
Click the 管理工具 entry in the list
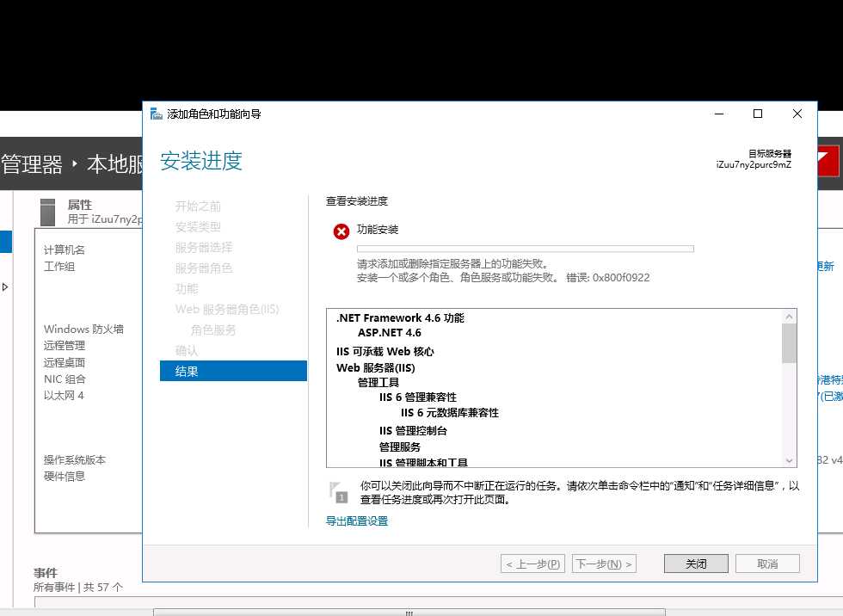pos(378,383)
